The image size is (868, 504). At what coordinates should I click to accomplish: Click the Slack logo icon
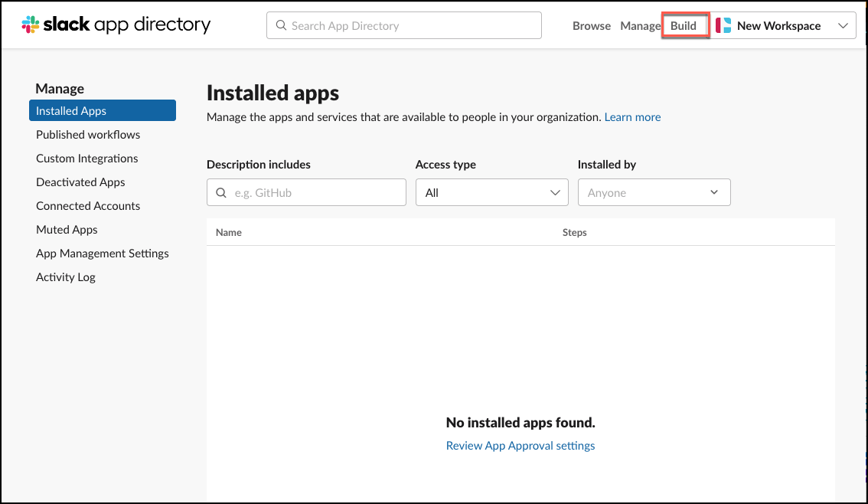31,25
